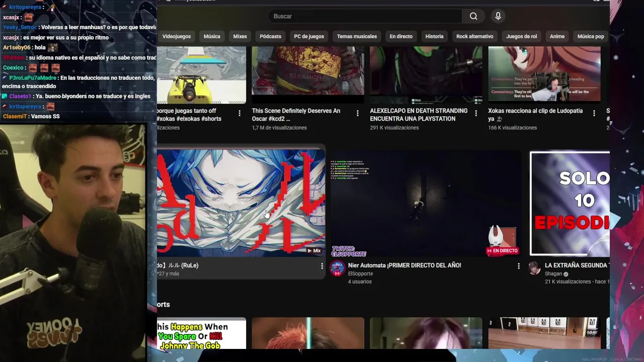Open options for ALEXELCAPO Death Stranding video

[x=476, y=113]
